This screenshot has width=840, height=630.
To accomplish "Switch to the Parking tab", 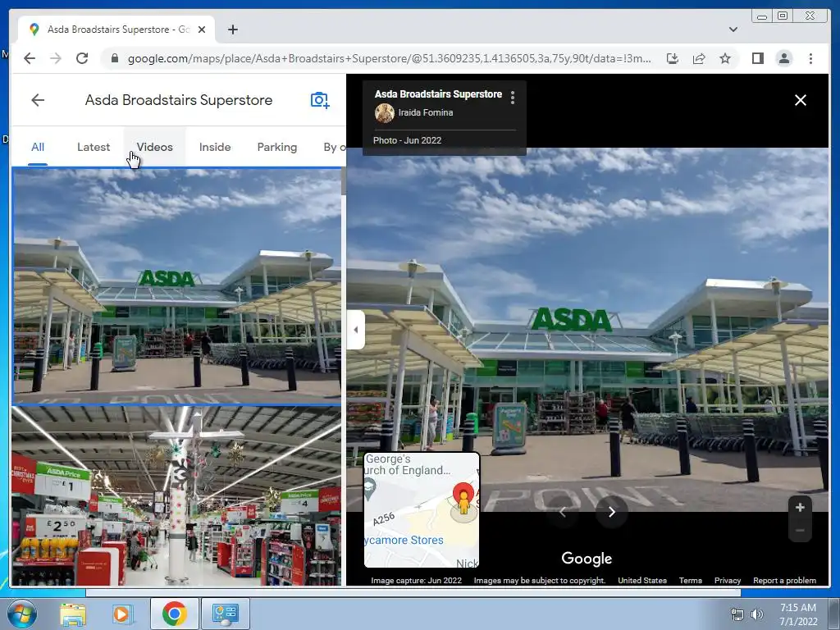I will (277, 147).
